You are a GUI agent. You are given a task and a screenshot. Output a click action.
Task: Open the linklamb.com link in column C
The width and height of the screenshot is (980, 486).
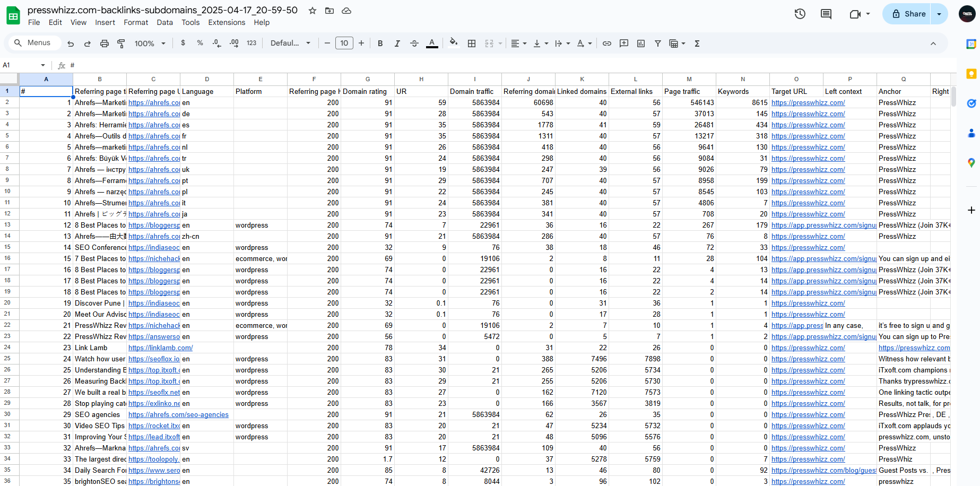click(x=160, y=348)
